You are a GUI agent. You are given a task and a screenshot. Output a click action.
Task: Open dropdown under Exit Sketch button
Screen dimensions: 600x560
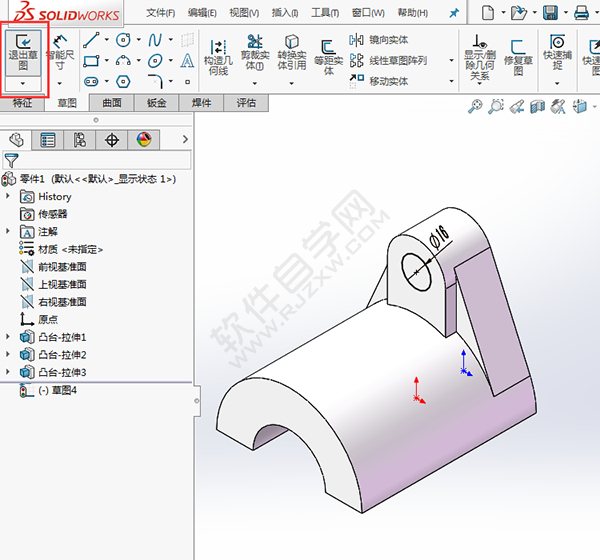[23, 83]
